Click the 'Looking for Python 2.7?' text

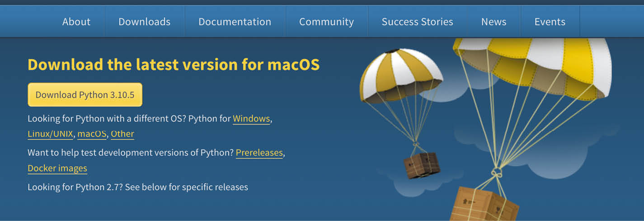138,187
